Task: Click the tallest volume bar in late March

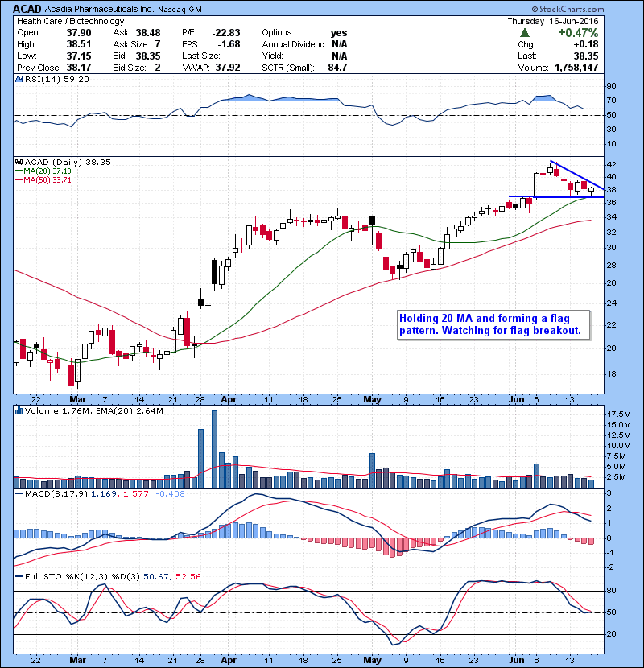Action: (x=214, y=449)
